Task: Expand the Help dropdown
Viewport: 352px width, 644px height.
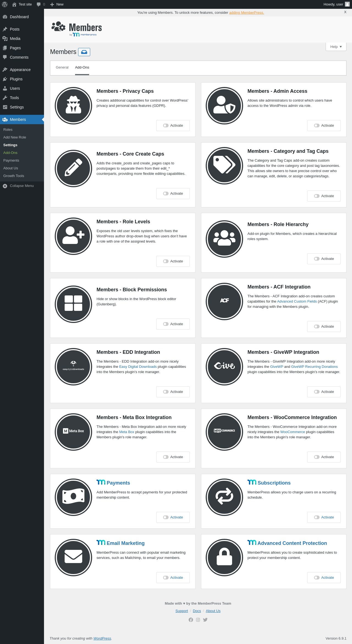Action: pyautogui.click(x=336, y=47)
